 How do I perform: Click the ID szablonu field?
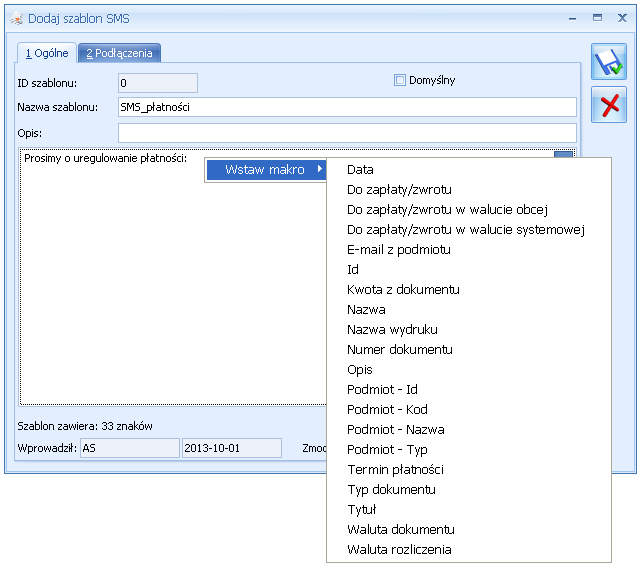point(158,83)
